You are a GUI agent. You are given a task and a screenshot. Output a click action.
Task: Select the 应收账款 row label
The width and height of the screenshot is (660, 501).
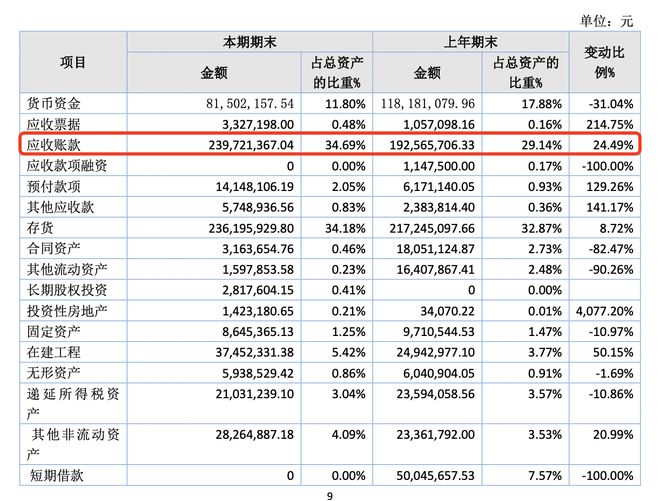pyautogui.click(x=53, y=145)
